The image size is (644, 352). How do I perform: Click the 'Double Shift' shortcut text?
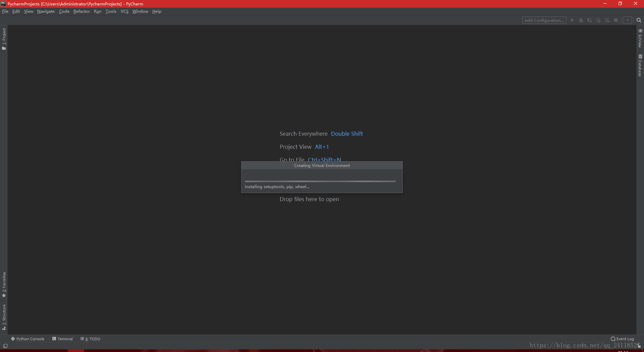click(x=347, y=134)
